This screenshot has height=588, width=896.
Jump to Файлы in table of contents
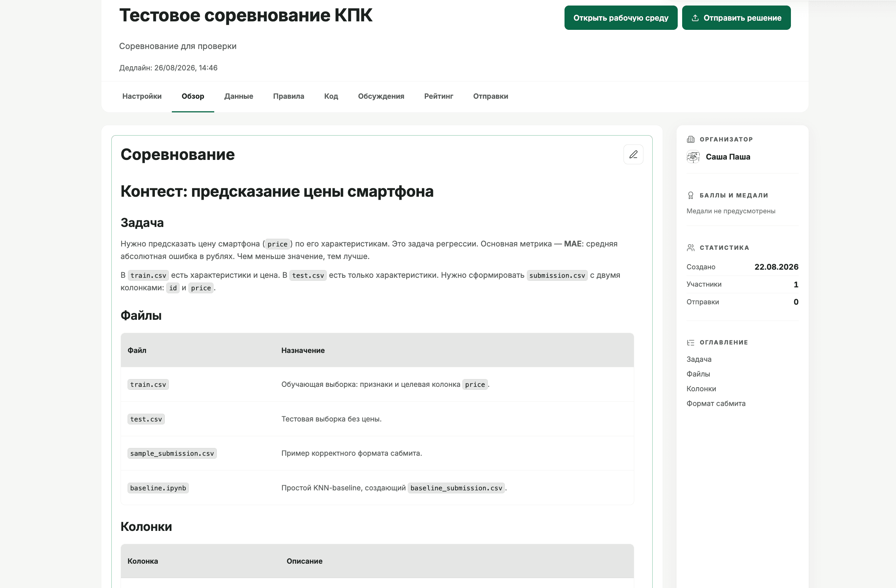698,374
